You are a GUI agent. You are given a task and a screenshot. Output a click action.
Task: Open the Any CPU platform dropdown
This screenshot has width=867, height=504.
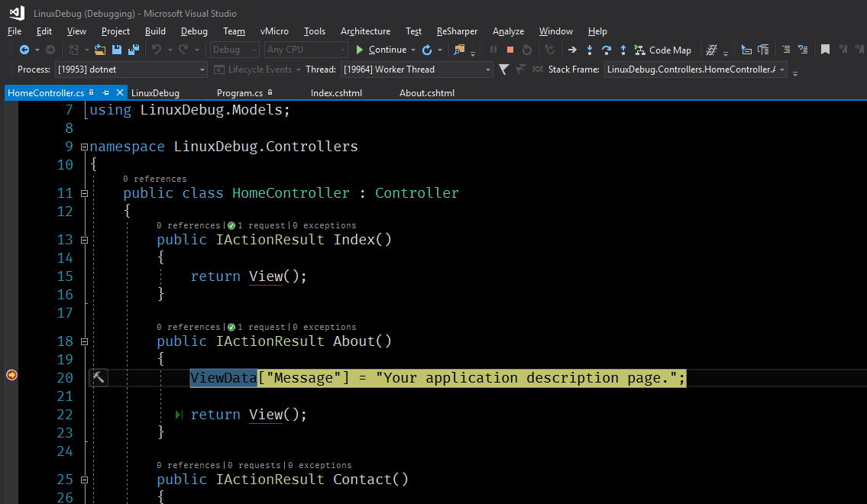pyautogui.click(x=306, y=50)
